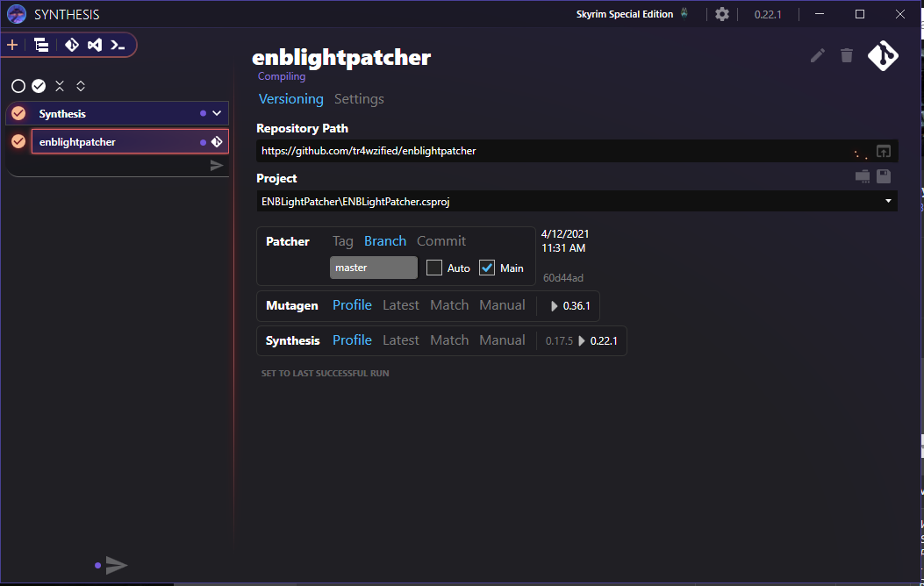The width and height of the screenshot is (924, 586).
Task: Click the save icon beside Project
Action: coord(884,176)
